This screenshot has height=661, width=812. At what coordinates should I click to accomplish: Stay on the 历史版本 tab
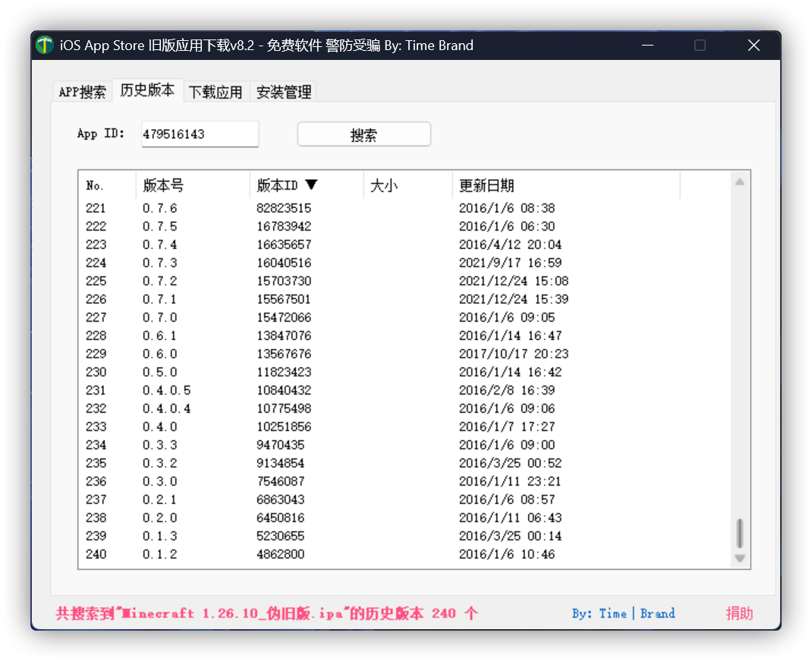click(x=148, y=90)
